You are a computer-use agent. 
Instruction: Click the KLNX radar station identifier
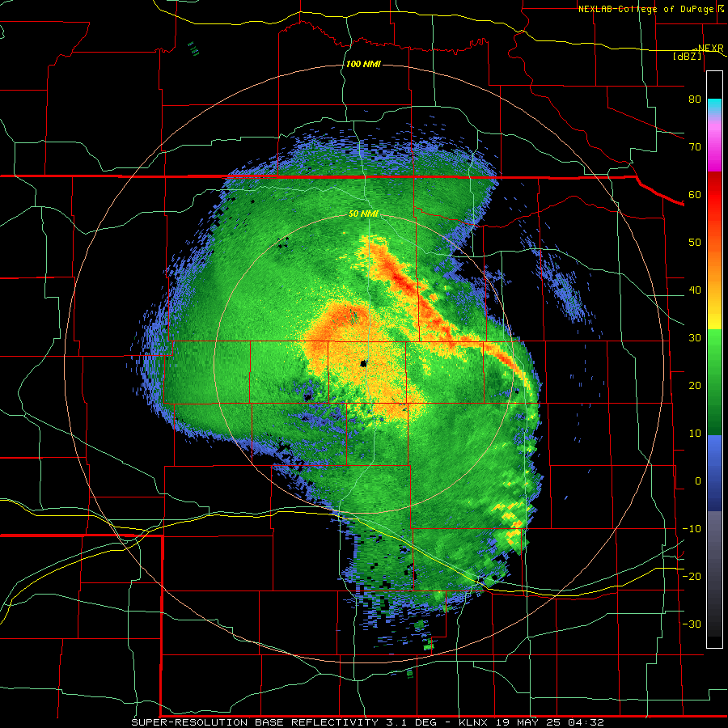472,722
